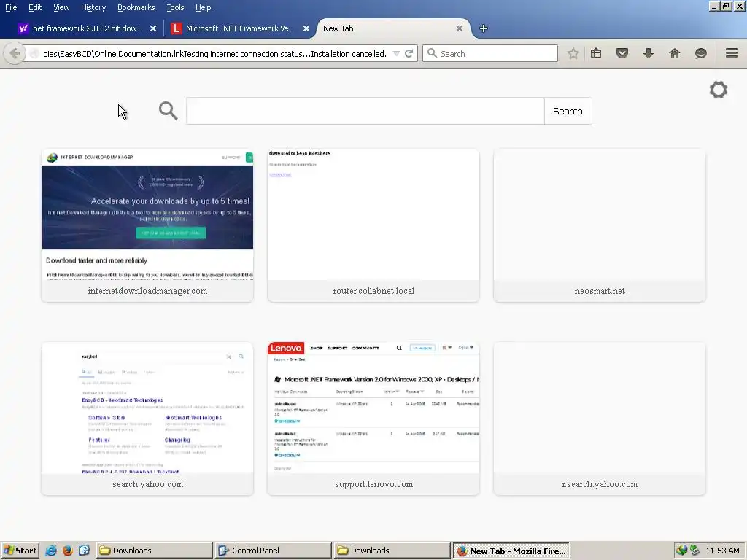747x560 pixels.
Task: Open the r.search.yahoo.com tile
Action: click(x=600, y=418)
